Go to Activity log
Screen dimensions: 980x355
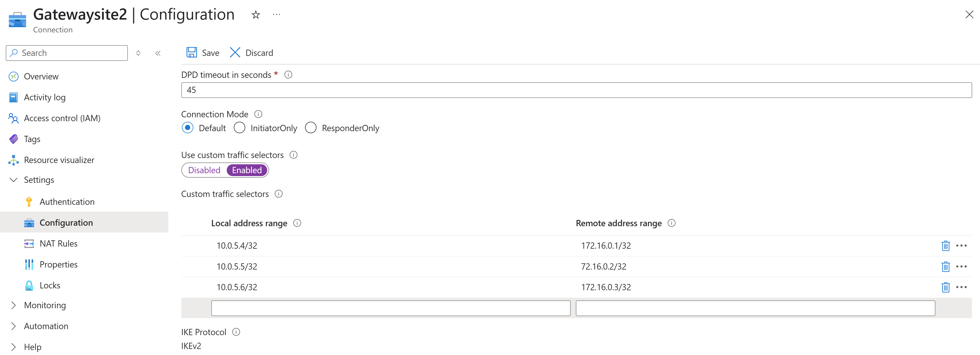click(x=45, y=97)
